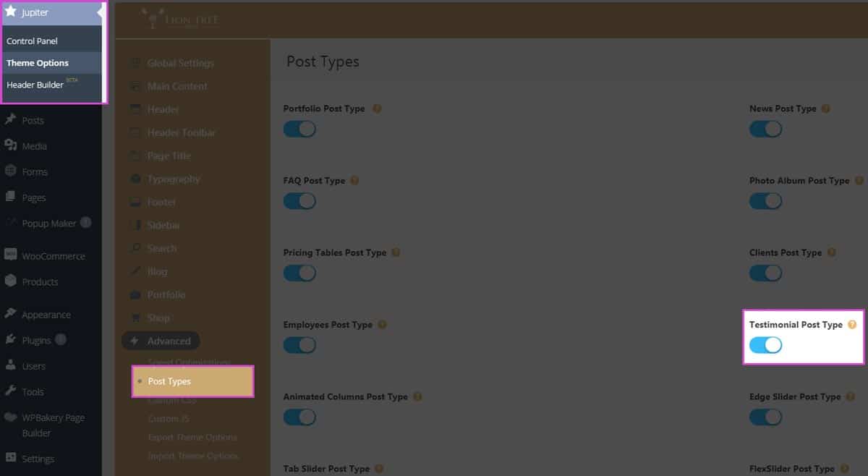Click help icon beside News Post Type
Viewport: 868px width, 476px height.
click(826, 109)
